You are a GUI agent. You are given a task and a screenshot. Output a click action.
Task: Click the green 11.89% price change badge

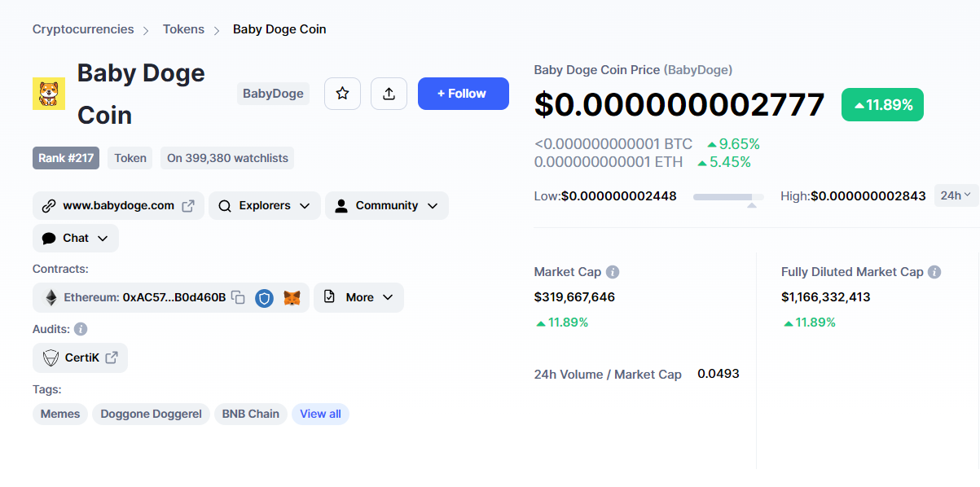coord(882,105)
